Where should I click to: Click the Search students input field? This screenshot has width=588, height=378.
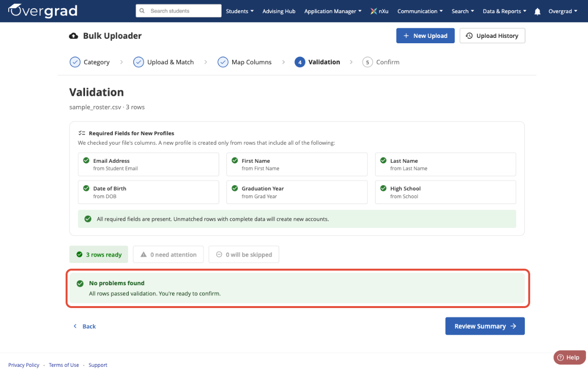[178, 11]
